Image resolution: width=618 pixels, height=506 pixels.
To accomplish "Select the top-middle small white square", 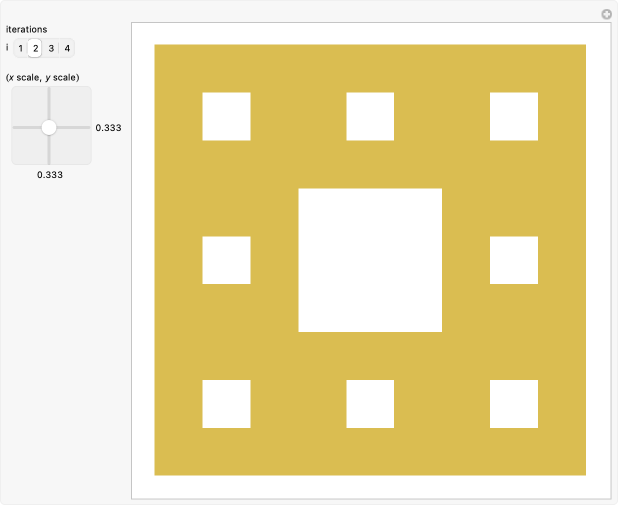I will 370,116.
